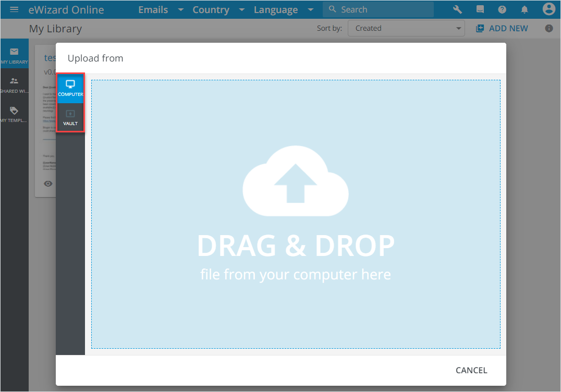Open the user account avatar

tap(548, 9)
